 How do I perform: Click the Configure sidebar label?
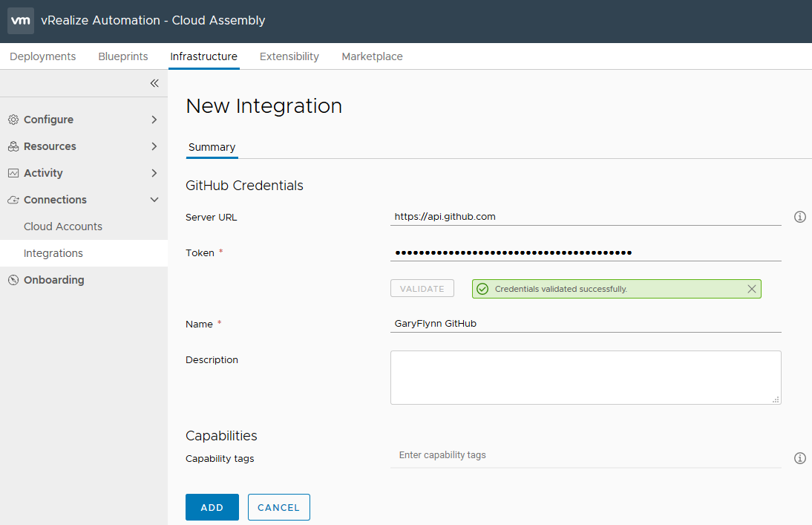click(x=49, y=120)
